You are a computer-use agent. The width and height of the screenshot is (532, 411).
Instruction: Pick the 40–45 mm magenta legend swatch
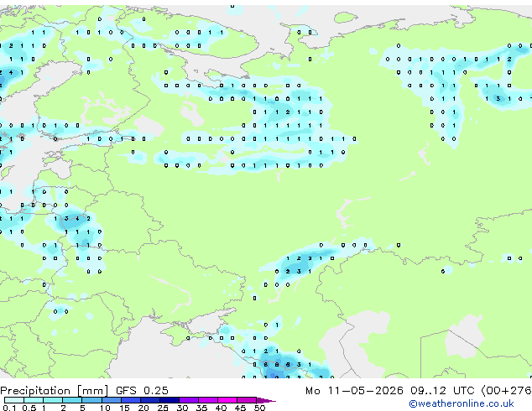coord(227,400)
